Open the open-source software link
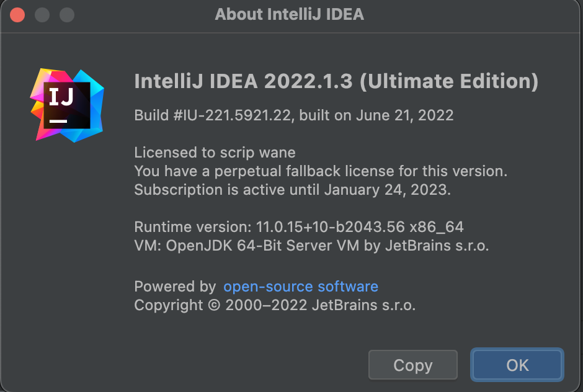 pyautogui.click(x=300, y=287)
